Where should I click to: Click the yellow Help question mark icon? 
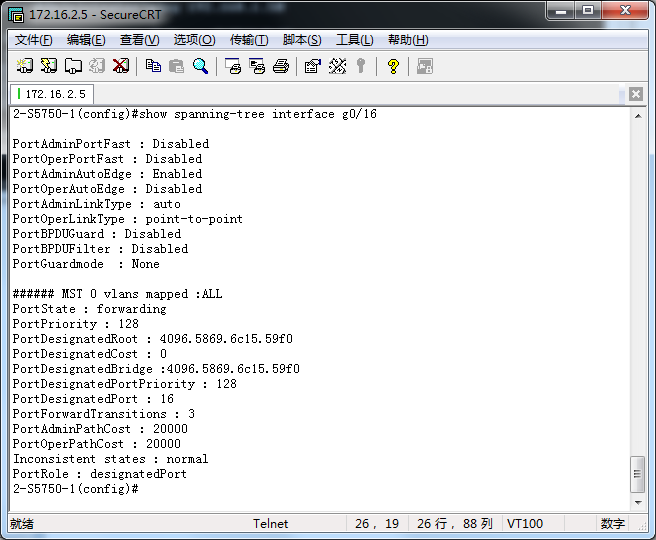[x=393, y=66]
